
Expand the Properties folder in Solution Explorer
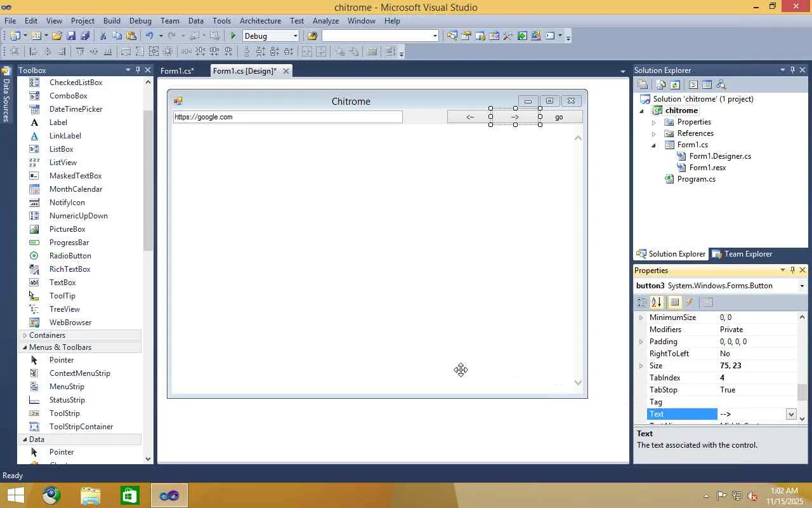(653, 122)
